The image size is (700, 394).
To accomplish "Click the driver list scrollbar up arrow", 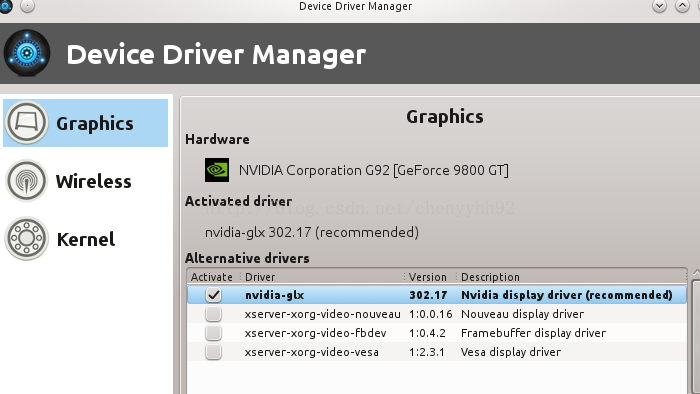I will 696,273.
